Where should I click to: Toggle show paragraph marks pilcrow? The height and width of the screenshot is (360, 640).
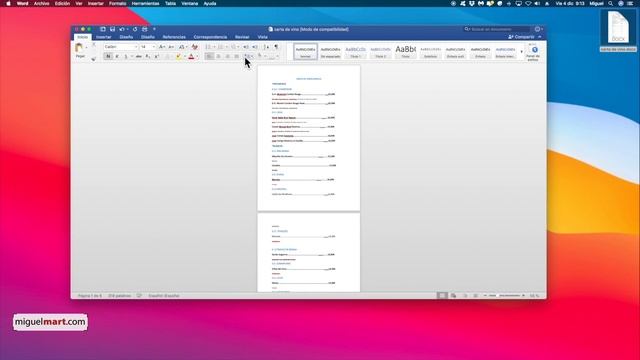[x=276, y=47]
